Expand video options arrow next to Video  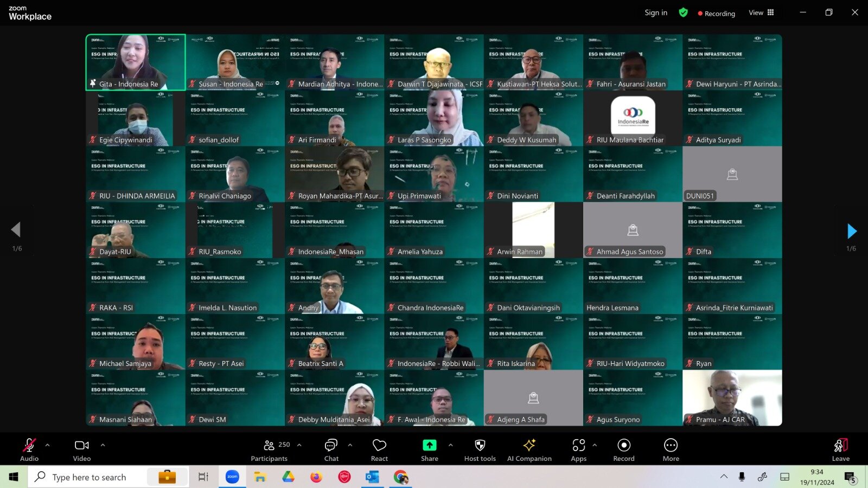tap(103, 445)
